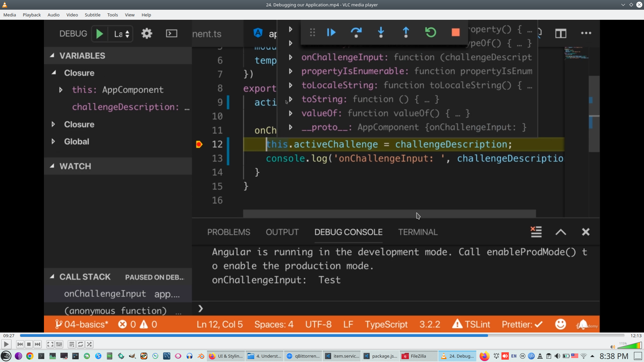Screen dimensions: 644x362
Task: Open the Audio menu
Action: pos(53,15)
